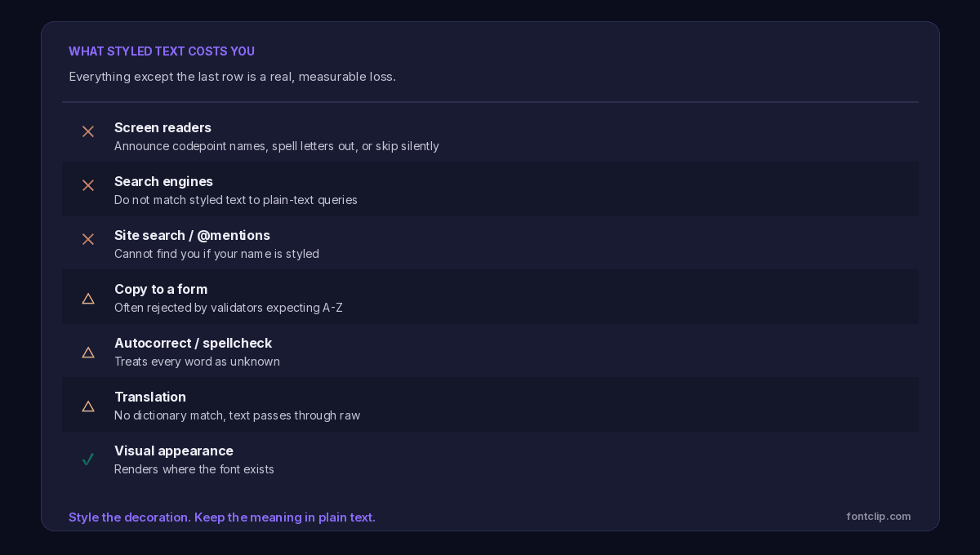
Task: Click the 'Everything except the last row' subtitle
Action: [232, 77]
